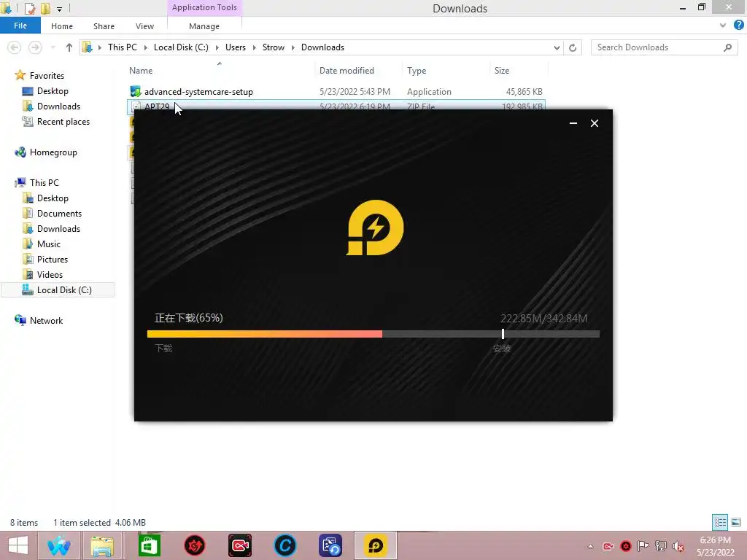Viewport: 747px width, 560px height.
Task: Open red circular driver app on taskbar
Action: (x=194, y=545)
